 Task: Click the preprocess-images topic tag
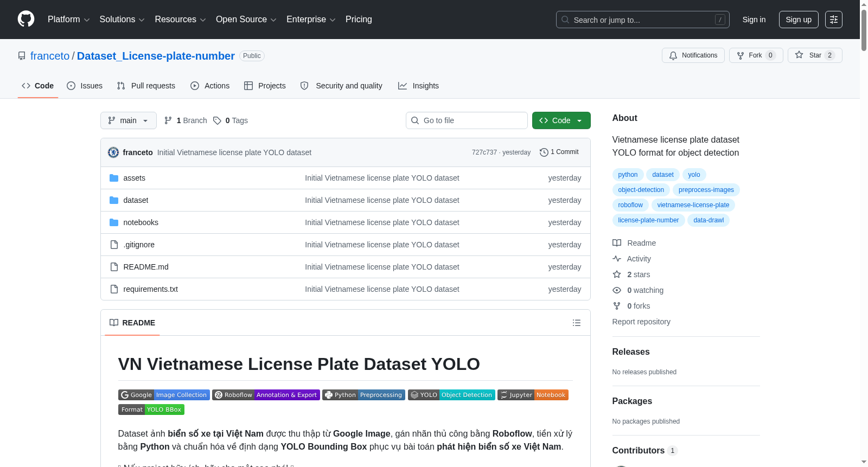point(706,190)
